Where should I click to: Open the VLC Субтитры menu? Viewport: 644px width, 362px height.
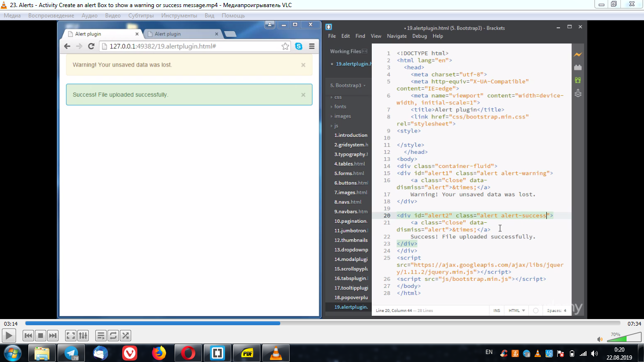coord(141,16)
